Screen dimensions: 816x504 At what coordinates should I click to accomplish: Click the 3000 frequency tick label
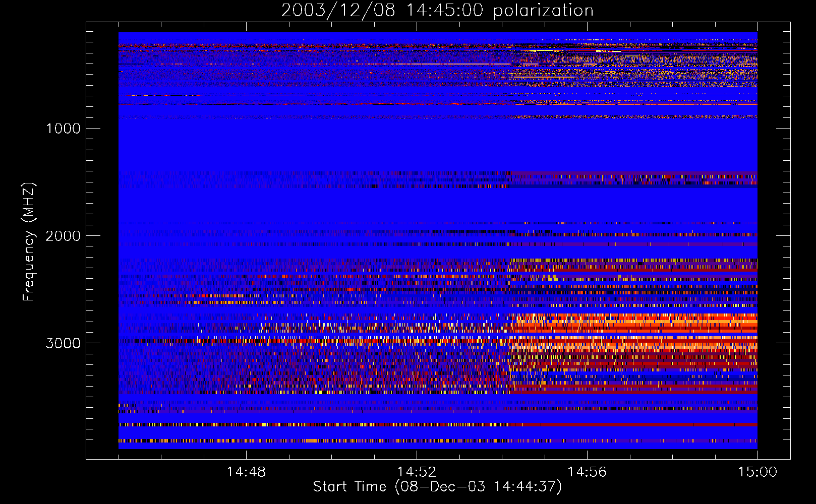pos(63,343)
